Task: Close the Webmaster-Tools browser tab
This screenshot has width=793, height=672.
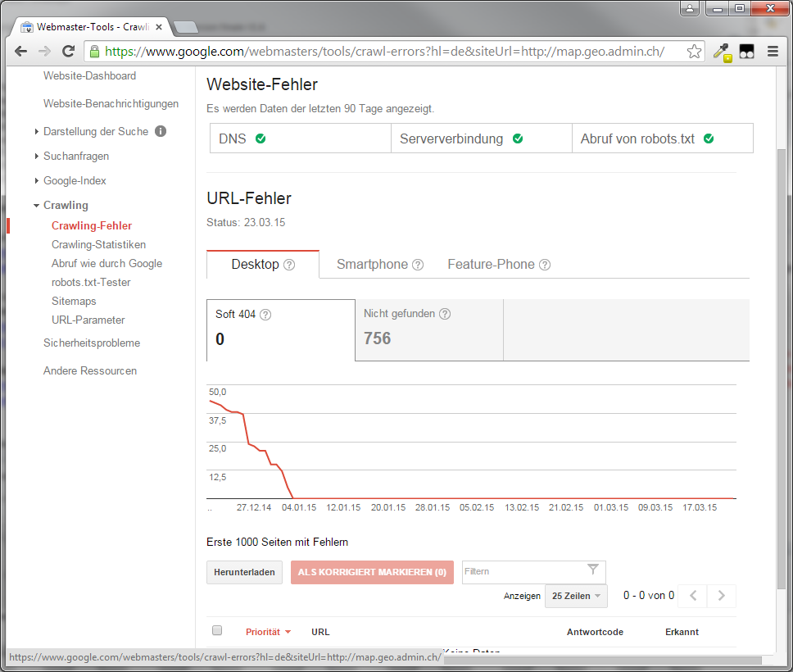Action: click(x=158, y=27)
